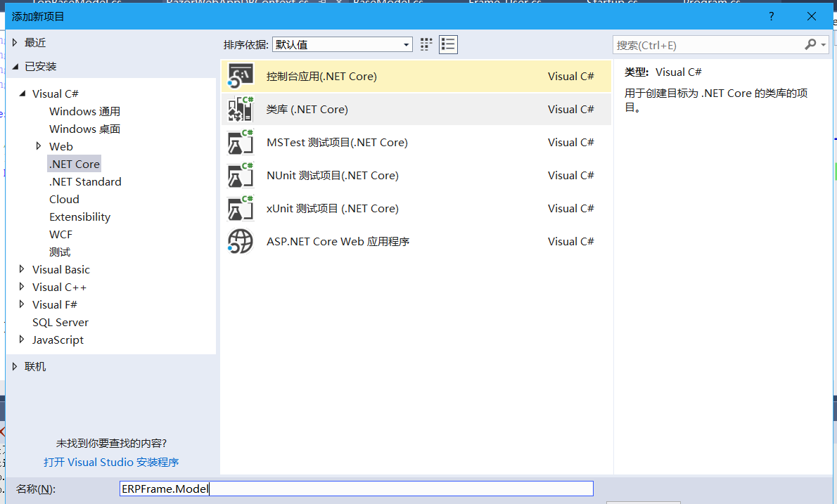This screenshot has height=504, width=837.
Task: Select 控制台应用(.NET Core) template text
Action: [x=322, y=76]
